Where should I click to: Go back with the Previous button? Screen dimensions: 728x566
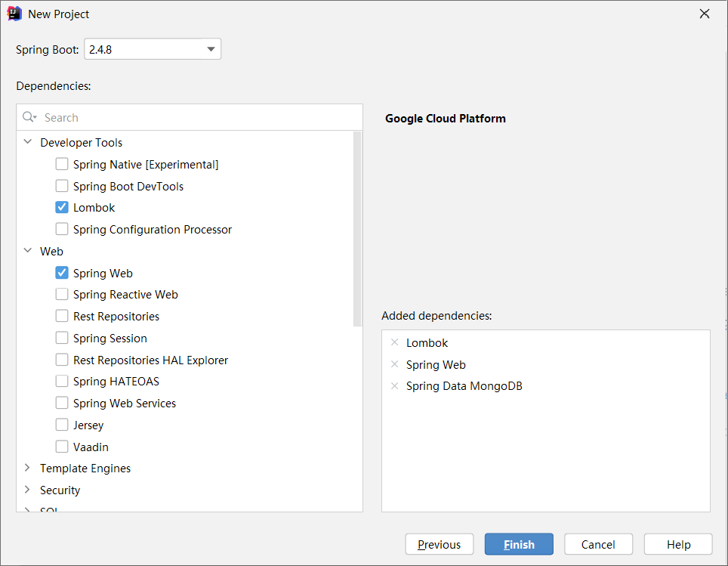click(x=440, y=544)
